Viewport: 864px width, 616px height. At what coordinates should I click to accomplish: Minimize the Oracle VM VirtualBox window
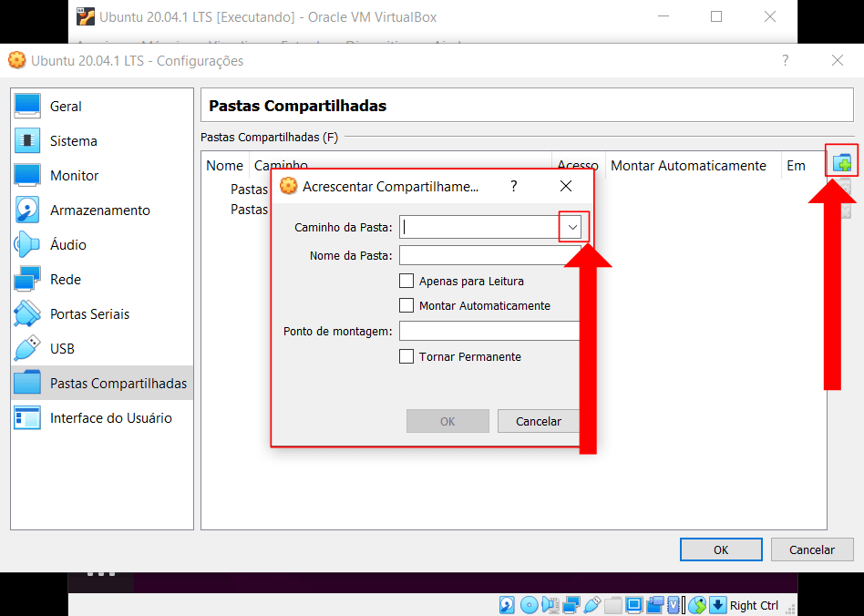click(x=663, y=16)
